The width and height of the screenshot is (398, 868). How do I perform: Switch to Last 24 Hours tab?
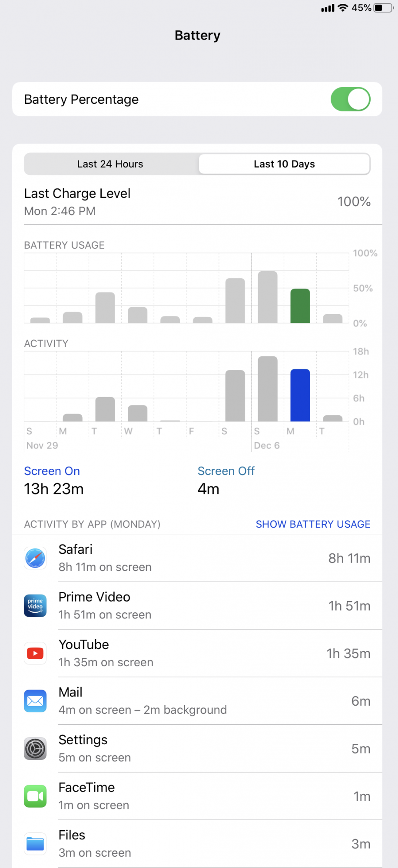(x=110, y=164)
